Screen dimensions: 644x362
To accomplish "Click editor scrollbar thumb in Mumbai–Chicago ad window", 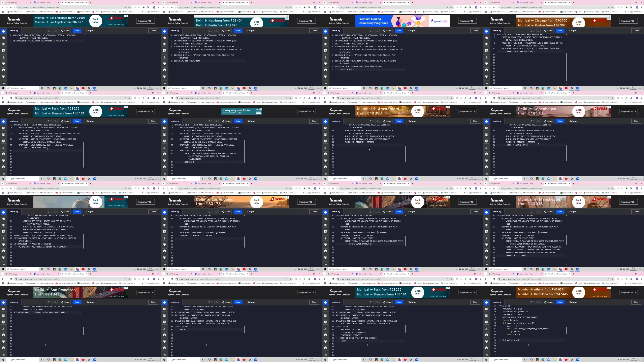I will (566, 67).
